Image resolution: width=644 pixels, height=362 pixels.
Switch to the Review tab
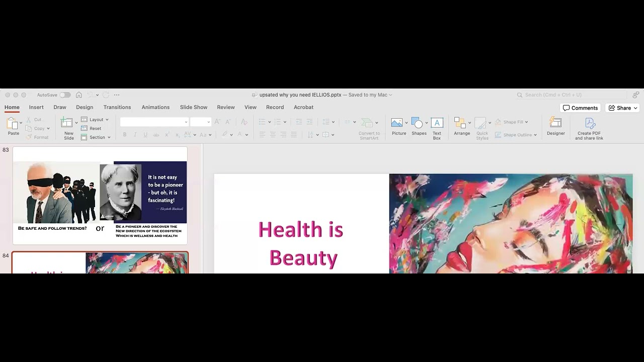click(226, 107)
